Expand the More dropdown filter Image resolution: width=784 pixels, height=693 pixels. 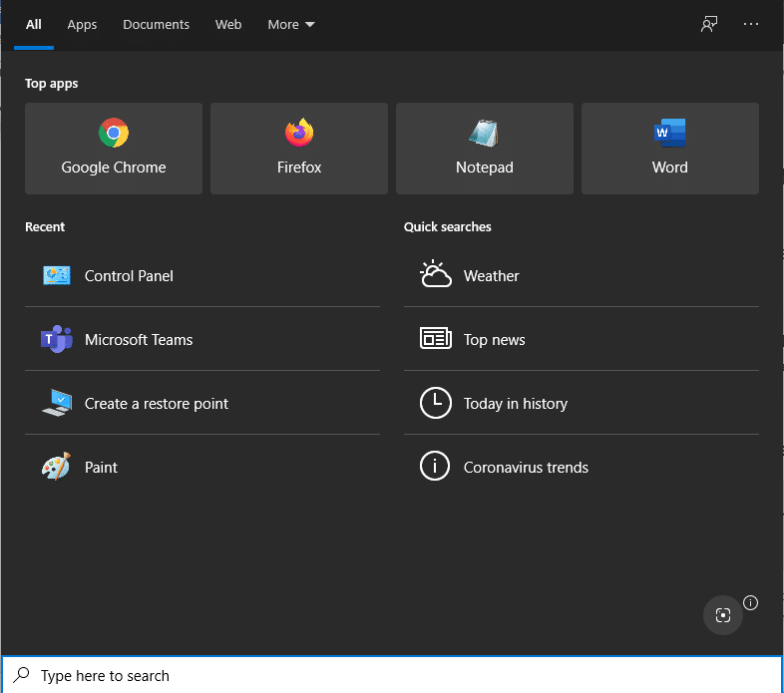(x=290, y=25)
